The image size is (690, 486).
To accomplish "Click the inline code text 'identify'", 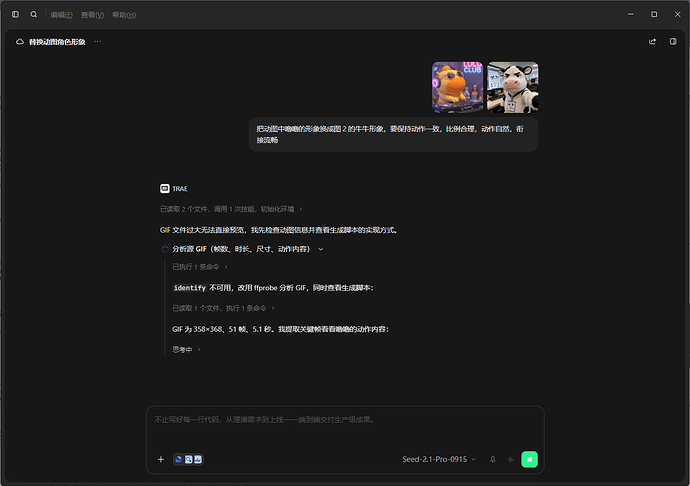I will pyautogui.click(x=190, y=288).
